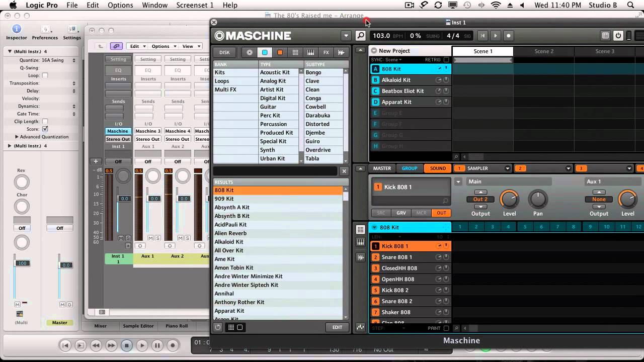The width and height of the screenshot is (644, 362).
Task: Open the Maschine mixer view icon
Action: [x=605, y=36]
